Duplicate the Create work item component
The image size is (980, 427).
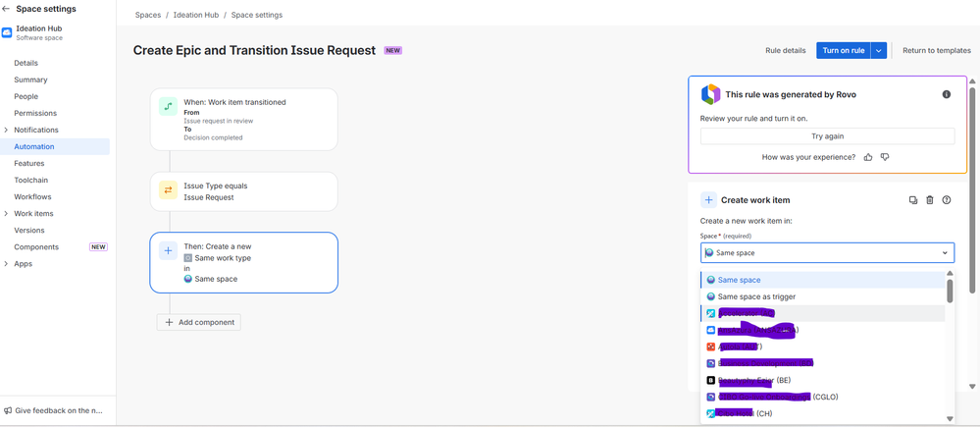point(913,200)
